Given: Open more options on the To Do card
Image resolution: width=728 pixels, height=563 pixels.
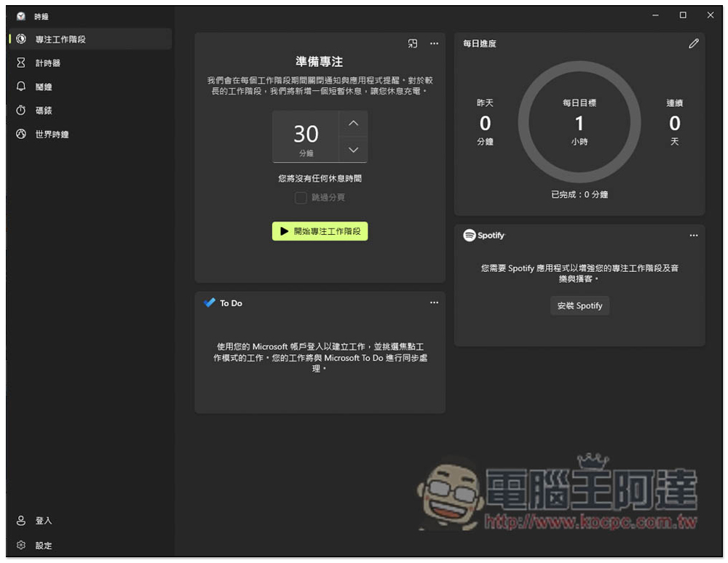Looking at the screenshot, I should tap(434, 303).
